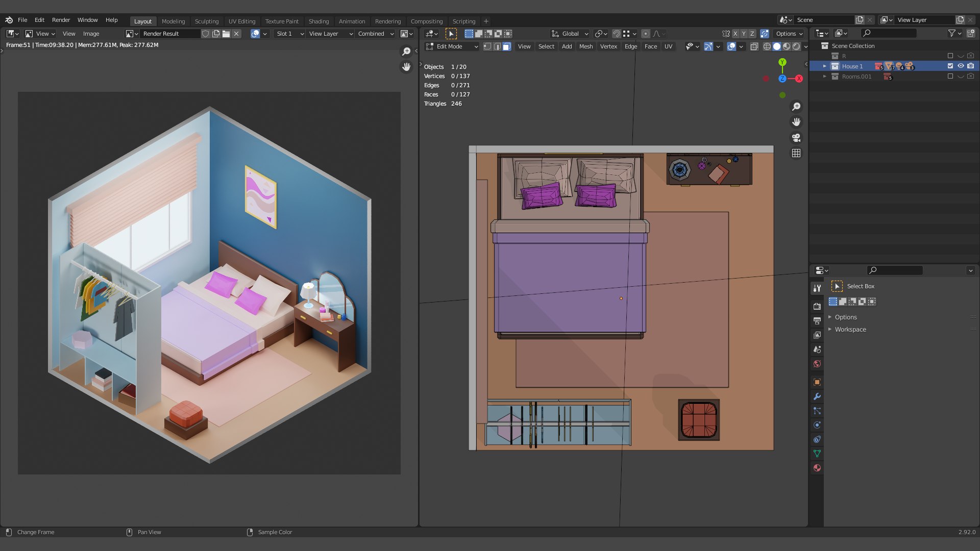Click the pan hand icon in render view

click(x=406, y=67)
